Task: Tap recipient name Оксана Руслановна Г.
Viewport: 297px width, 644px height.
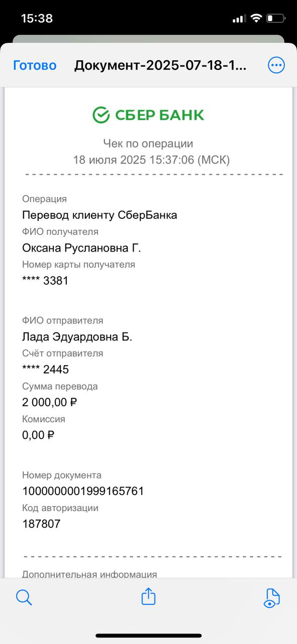Action: [x=82, y=248]
